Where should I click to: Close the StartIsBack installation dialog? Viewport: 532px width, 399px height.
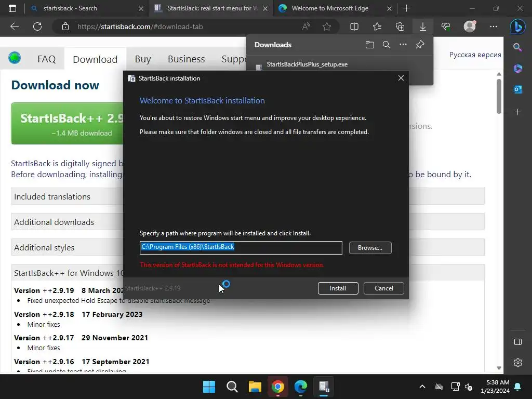tap(401, 78)
